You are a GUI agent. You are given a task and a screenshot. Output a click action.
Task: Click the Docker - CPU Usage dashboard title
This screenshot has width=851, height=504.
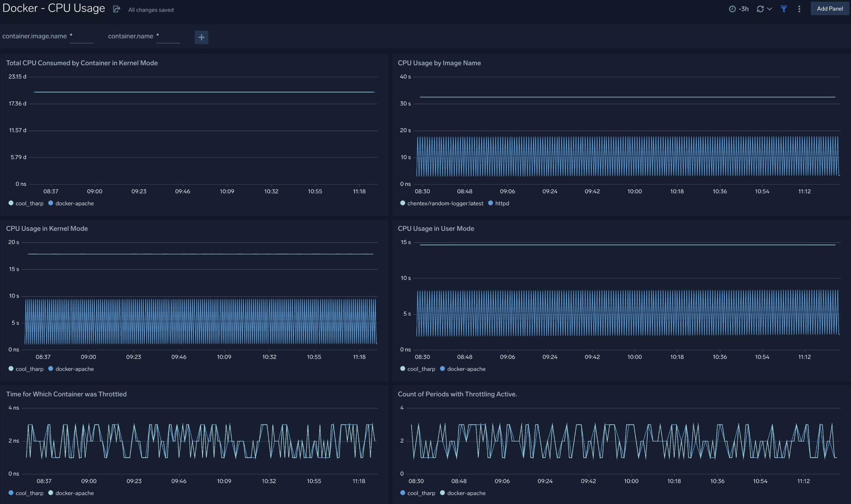53,8
